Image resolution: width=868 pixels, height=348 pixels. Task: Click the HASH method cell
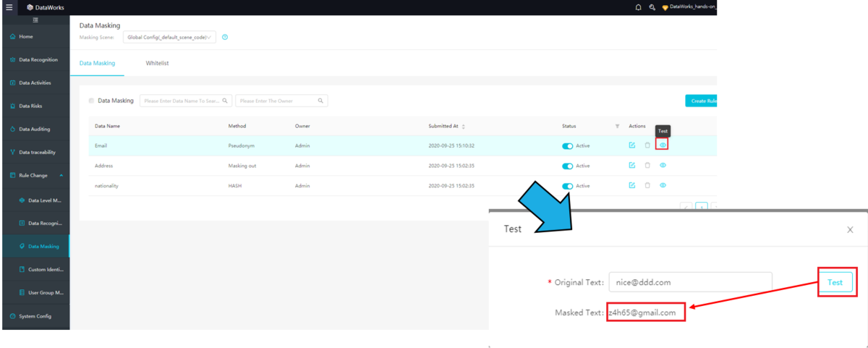[234, 186]
